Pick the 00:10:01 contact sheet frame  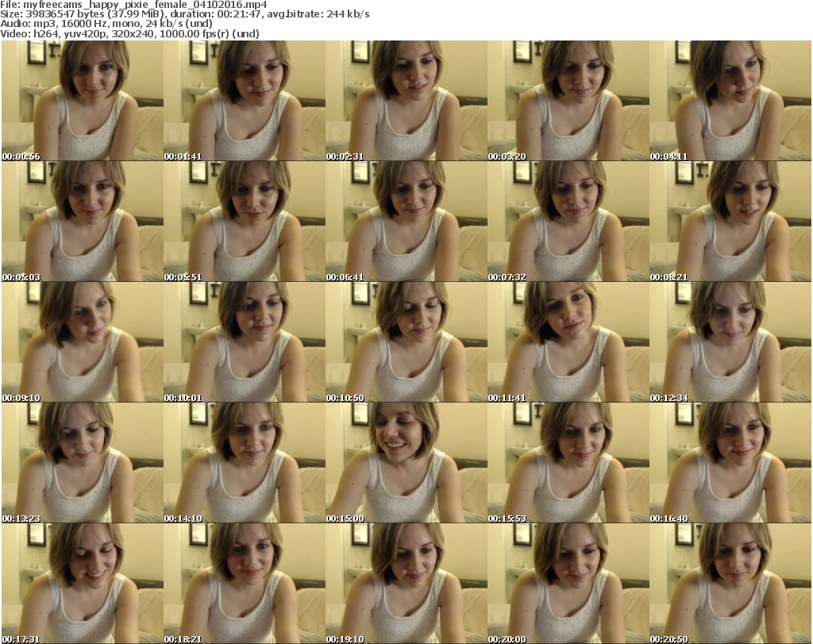click(x=245, y=342)
